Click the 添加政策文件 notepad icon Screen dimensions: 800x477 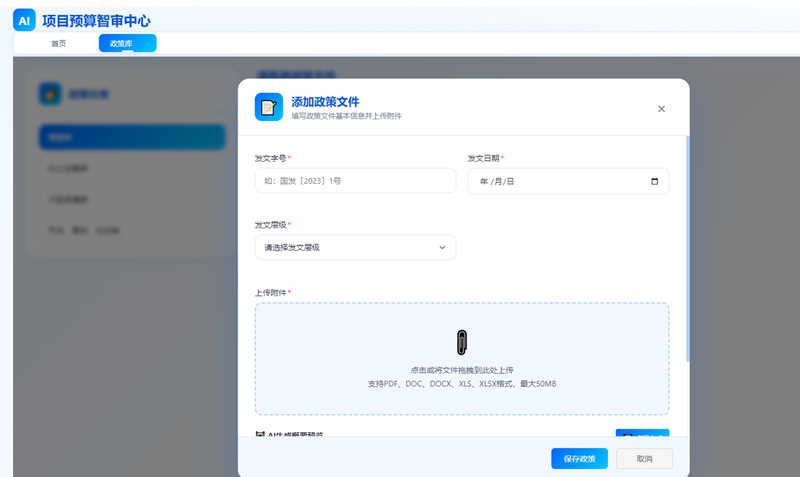coord(269,107)
